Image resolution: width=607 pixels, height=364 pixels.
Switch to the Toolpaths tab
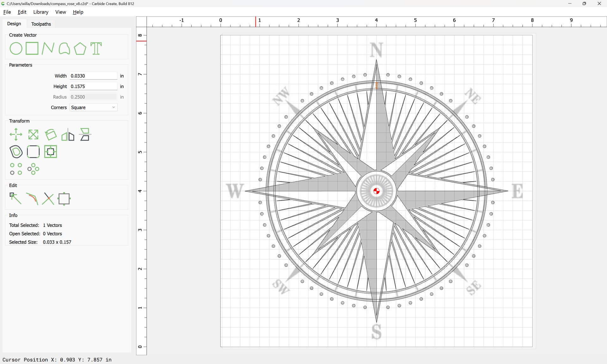pos(41,24)
